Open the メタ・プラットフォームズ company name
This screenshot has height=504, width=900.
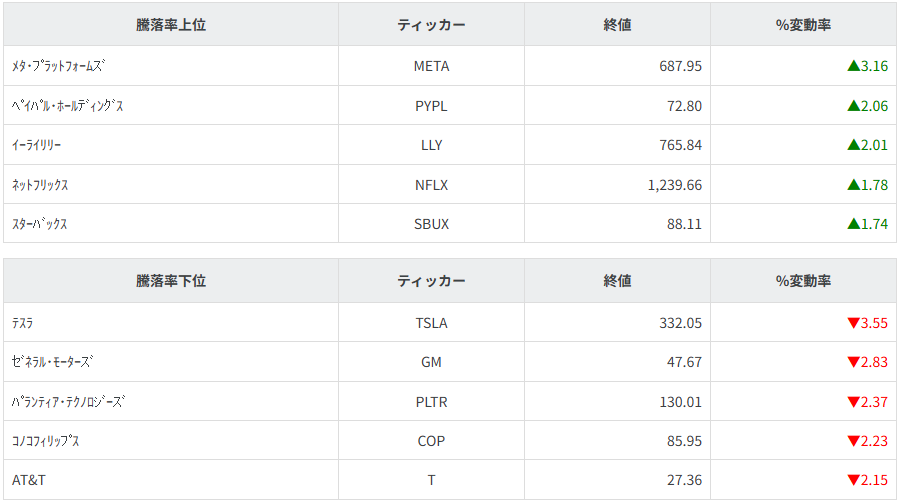pyautogui.click(x=58, y=66)
